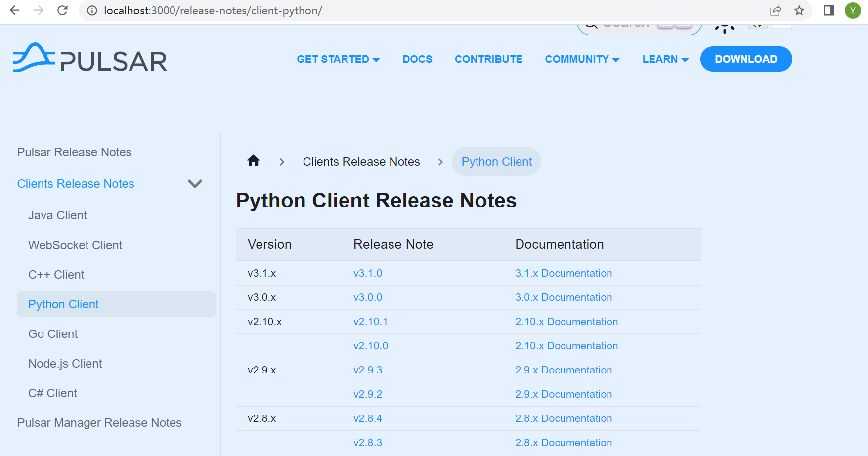Open Pulsar Release Notes in sidebar
Viewport: 868px width, 456px height.
(x=74, y=152)
